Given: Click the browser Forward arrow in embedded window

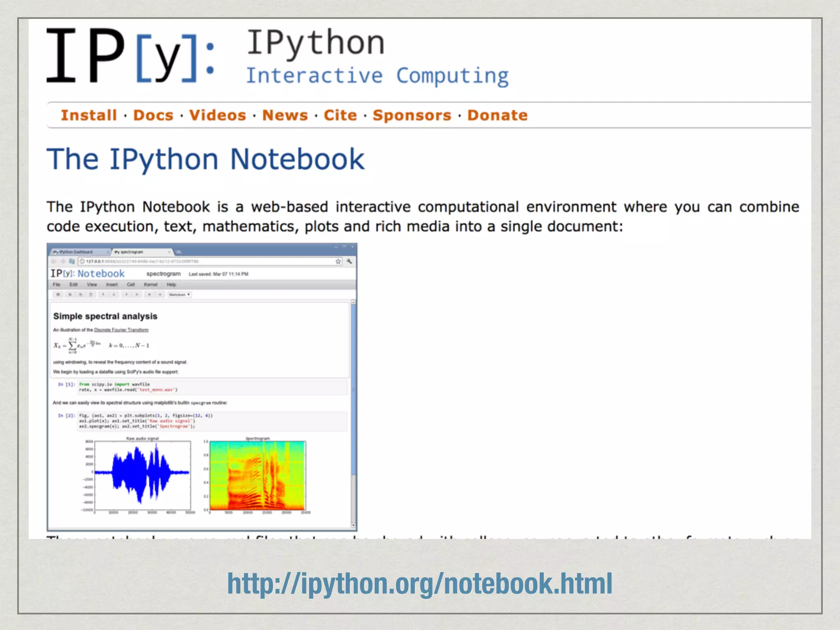Looking at the screenshot, I should (63, 261).
